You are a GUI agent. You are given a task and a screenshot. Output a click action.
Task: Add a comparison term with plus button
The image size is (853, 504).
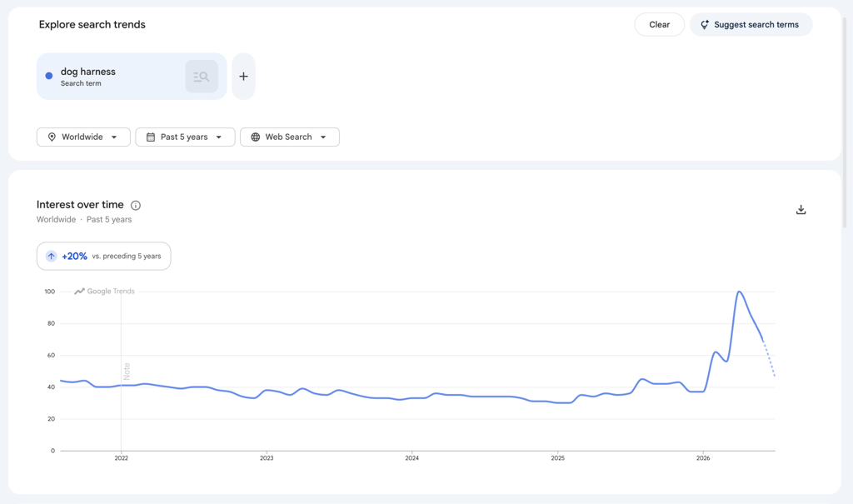(243, 76)
